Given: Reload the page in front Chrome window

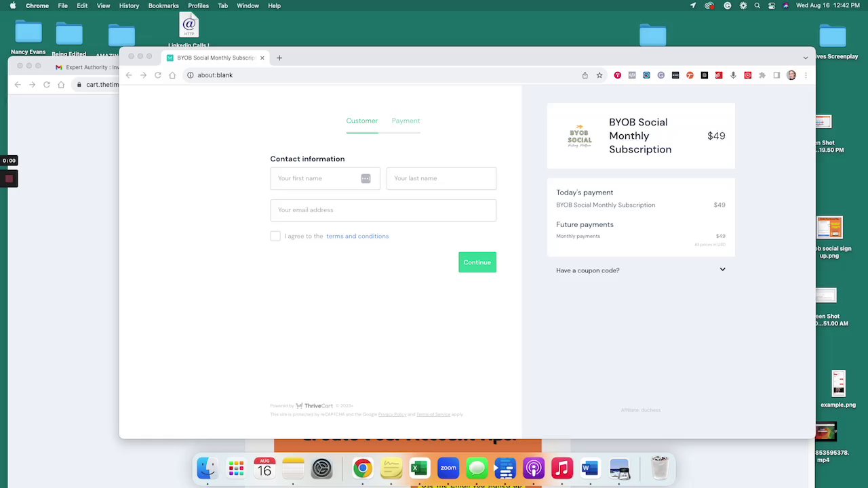Looking at the screenshot, I should click(158, 75).
